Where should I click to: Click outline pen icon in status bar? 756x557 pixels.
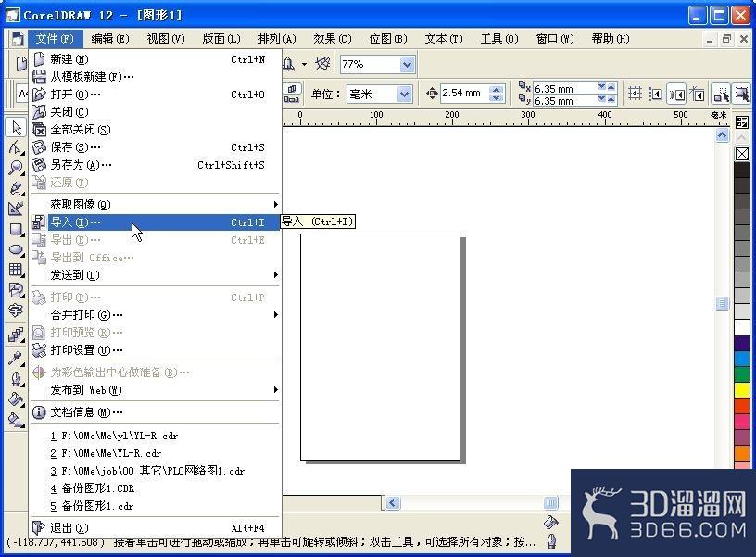551,541
